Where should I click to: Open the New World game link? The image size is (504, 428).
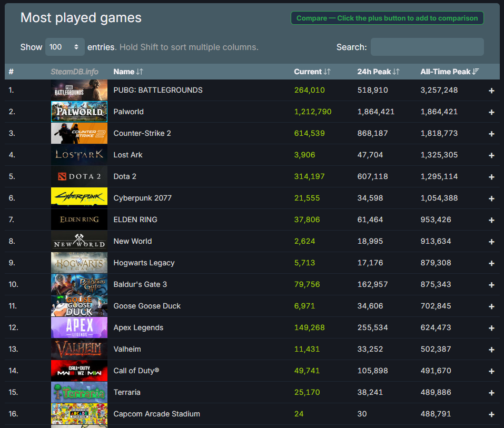[132, 241]
